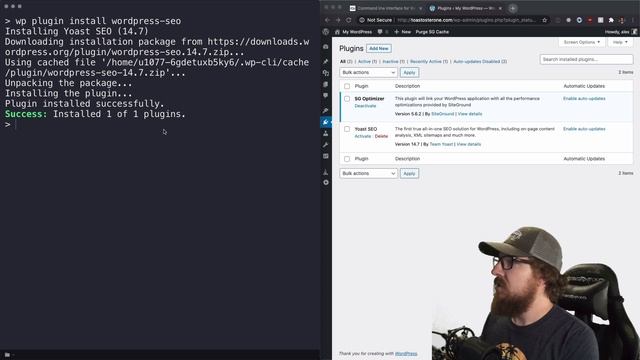Open the comments bubble in admin bar
The height and width of the screenshot is (360, 640).
coord(380,32)
